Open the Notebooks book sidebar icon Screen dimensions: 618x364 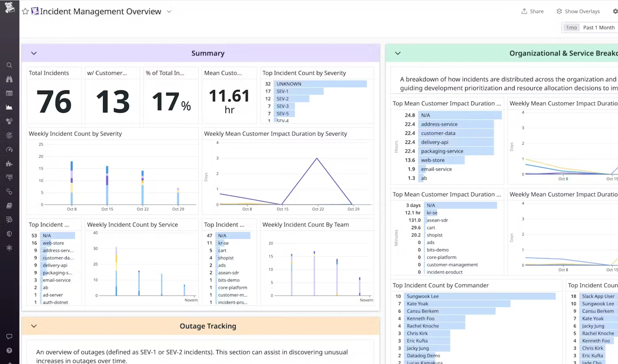tap(9, 206)
